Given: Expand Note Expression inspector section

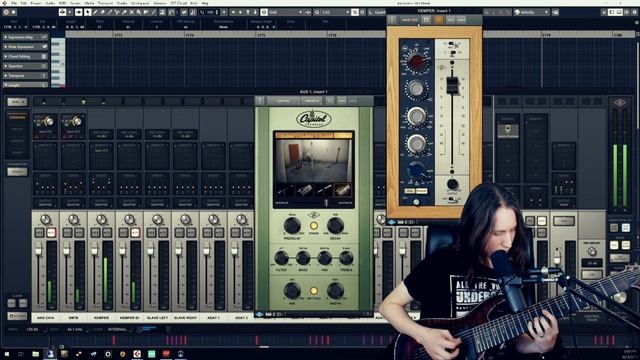Looking at the screenshot, I should [25, 47].
